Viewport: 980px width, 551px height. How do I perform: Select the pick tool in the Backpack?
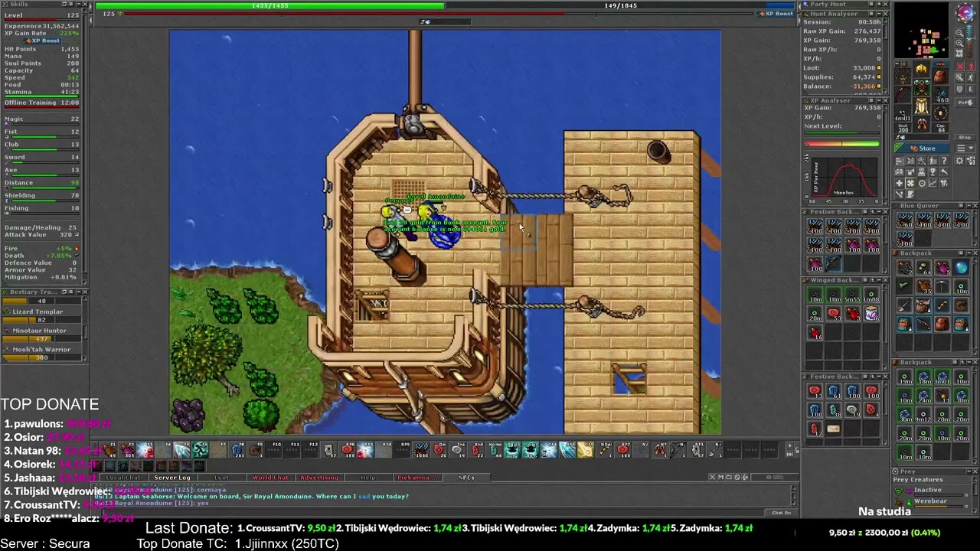coord(942,286)
